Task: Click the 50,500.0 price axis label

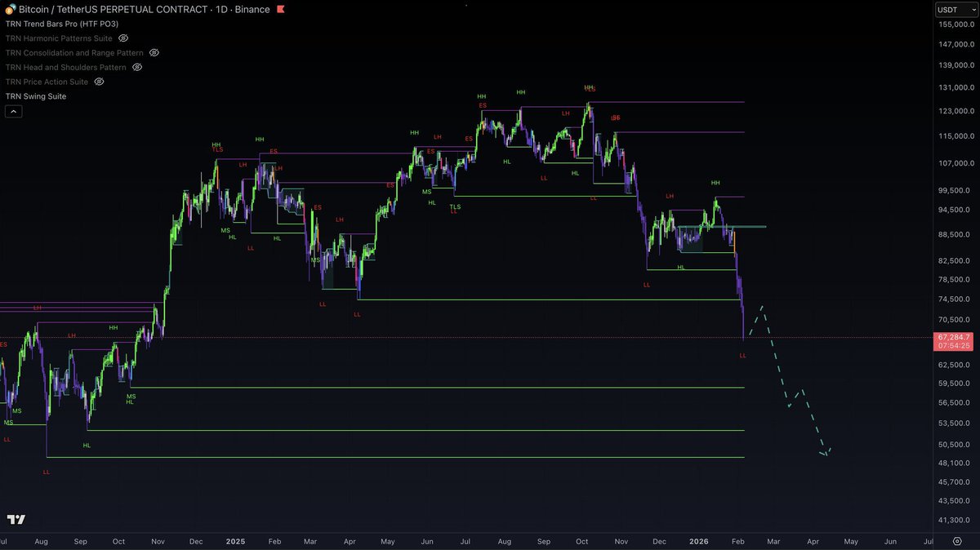Action: [x=954, y=444]
